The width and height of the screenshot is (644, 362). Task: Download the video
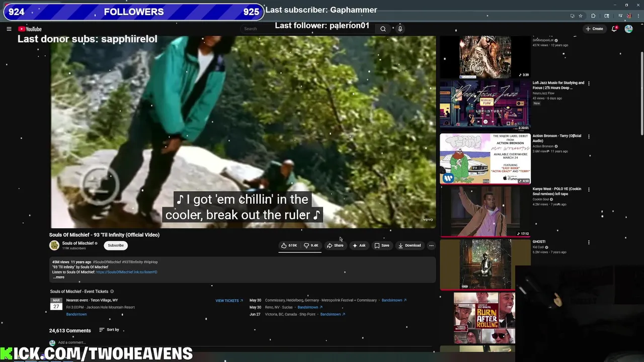coord(410,245)
